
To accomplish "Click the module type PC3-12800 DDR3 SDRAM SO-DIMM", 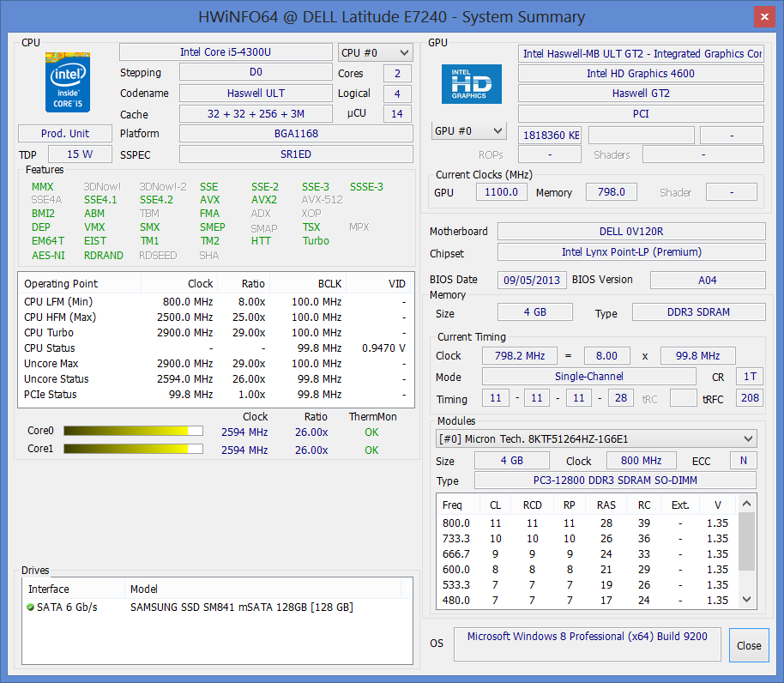I will pyautogui.click(x=615, y=480).
